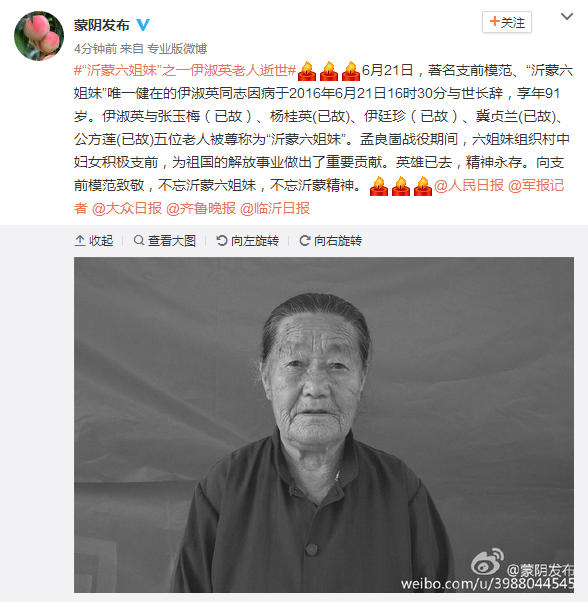Open the 4分钟前 post timestamp

[x=95, y=49]
